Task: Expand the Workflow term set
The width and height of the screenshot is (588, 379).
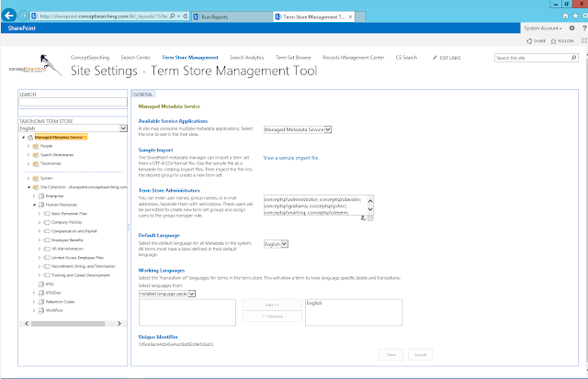Action: coord(34,310)
